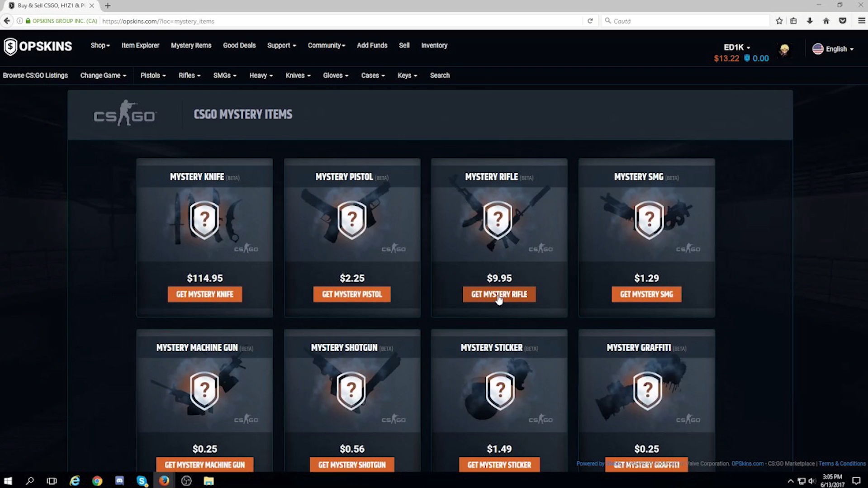Image resolution: width=868 pixels, height=488 pixels.
Task: Expand the ED1K account menu
Action: pos(736,47)
